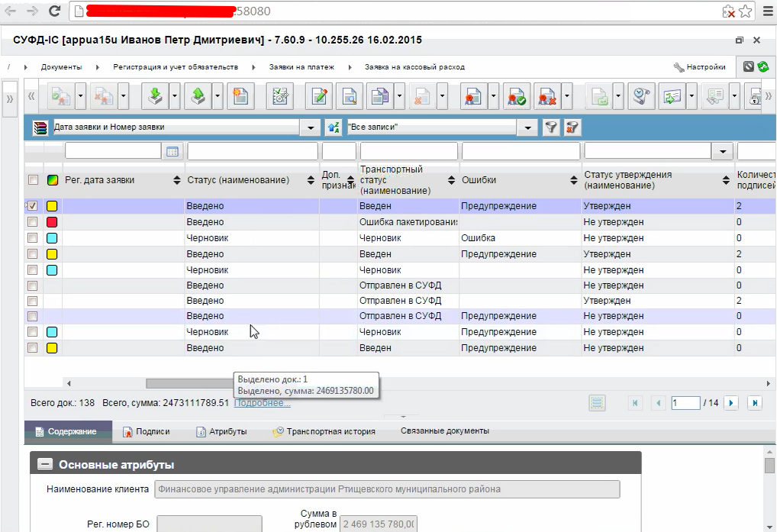Edit document with the pencil icon
Image resolution: width=777 pixels, height=532 pixels.
(x=319, y=96)
